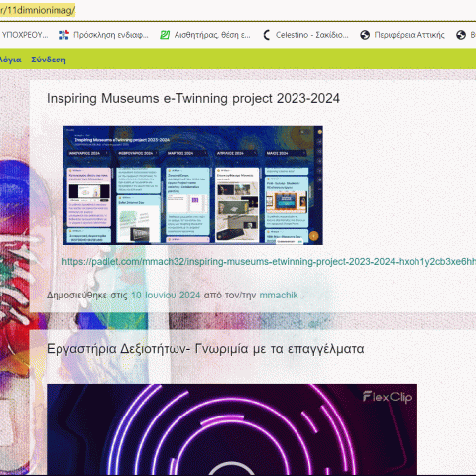The height and width of the screenshot is (476, 476).
Task: Open the 10 Ιουνίου 2024 date link
Action: point(166,295)
